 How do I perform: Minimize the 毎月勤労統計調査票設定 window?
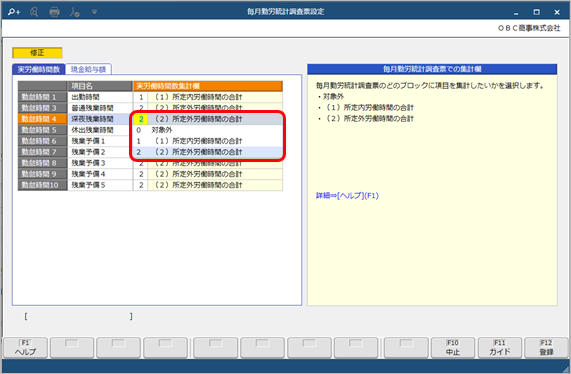[516, 12]
